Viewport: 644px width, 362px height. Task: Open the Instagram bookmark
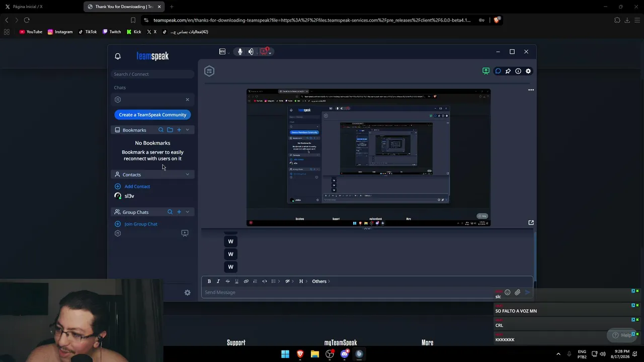click(60, 32)
